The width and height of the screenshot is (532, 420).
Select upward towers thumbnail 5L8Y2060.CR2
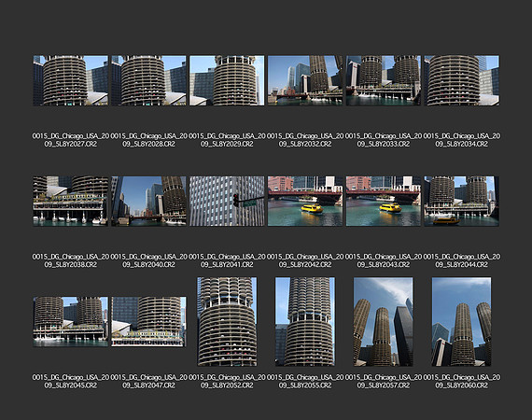pyautogui.click(x=461, y=322)
